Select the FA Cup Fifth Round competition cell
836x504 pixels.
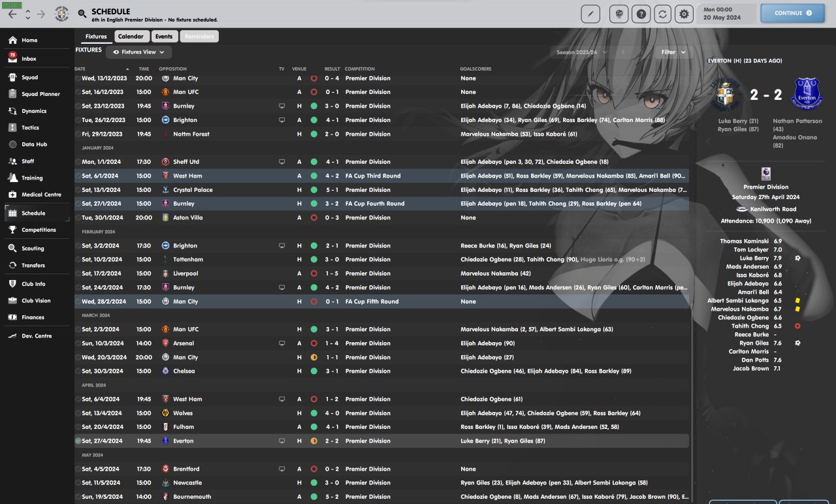point(372,302)
